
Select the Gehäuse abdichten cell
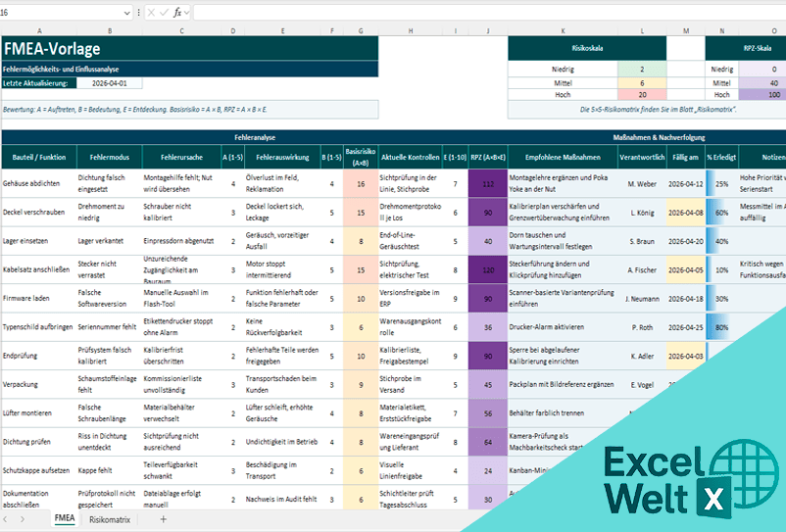click(38, 183)
